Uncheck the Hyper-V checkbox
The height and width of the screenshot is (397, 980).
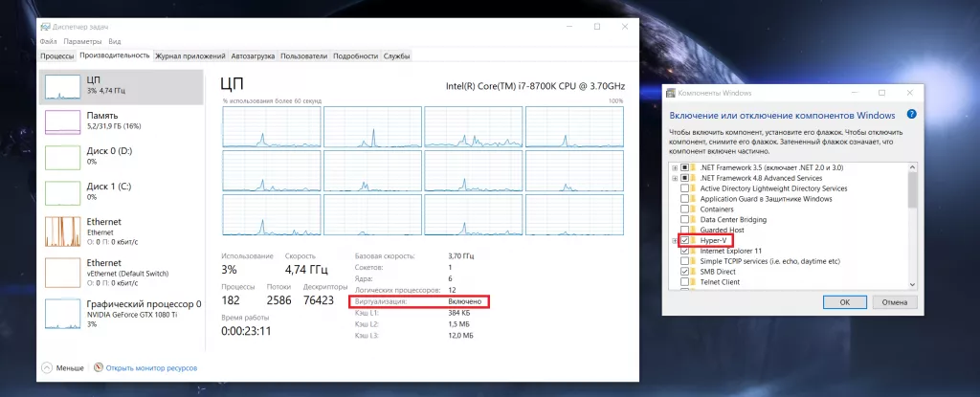pyautogui.click(x=685, y=241)
